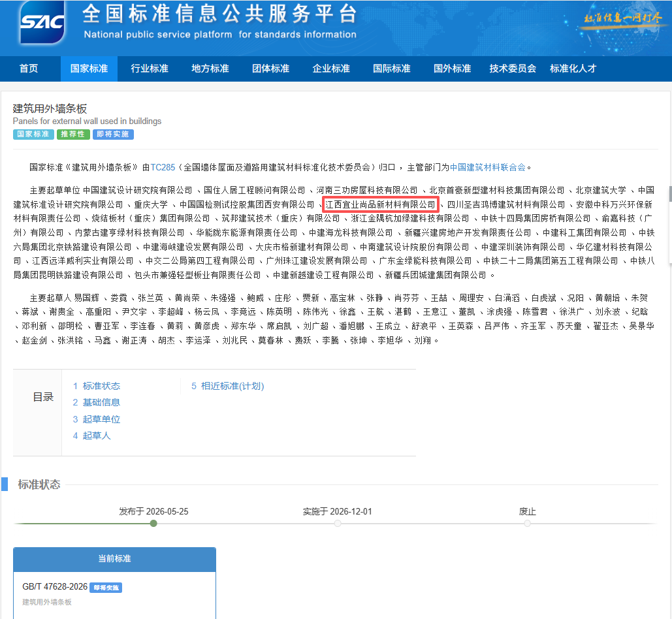This screenshot has width=672, height=619.
Task: Click the 即将实施 badge beside GB/T 47628-2026
Action: coord(106,588)
